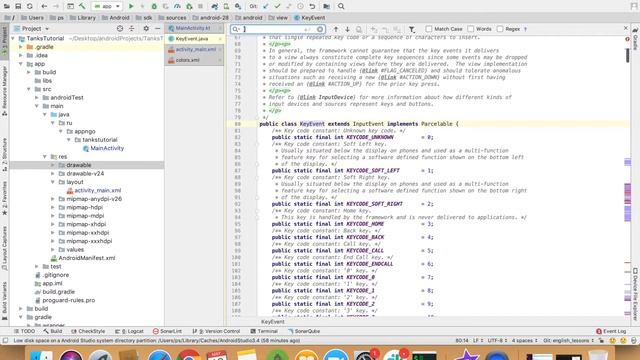Click inside the find search field

(278, 29)
